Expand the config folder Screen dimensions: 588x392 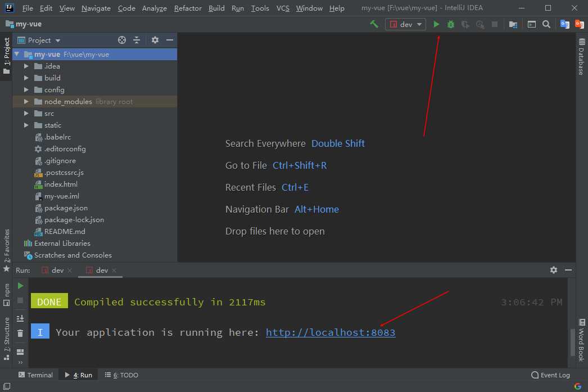coord(26,90)
